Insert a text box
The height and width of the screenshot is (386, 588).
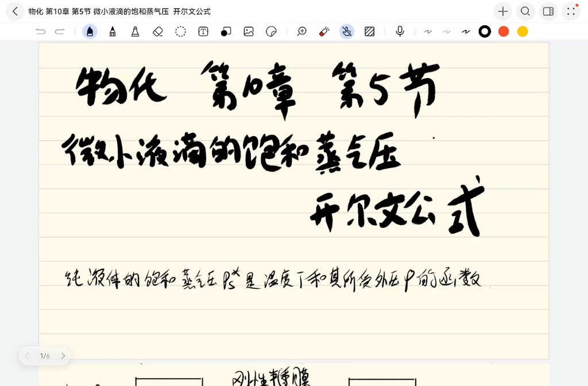(203, 32)
